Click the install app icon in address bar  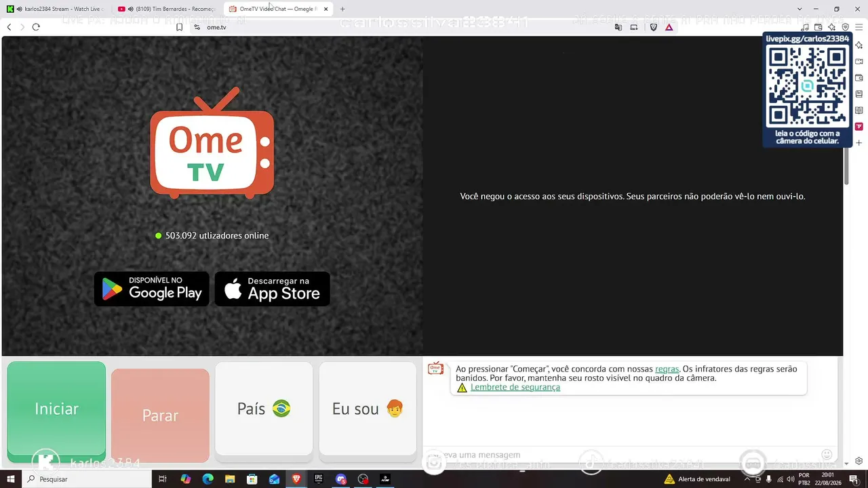pos(634,27)
